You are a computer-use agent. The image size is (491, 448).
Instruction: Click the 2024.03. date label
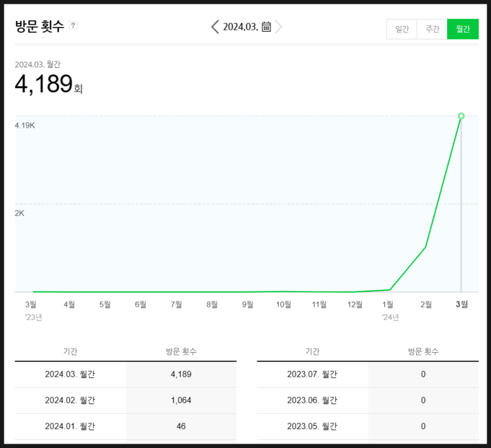(241, 27)
